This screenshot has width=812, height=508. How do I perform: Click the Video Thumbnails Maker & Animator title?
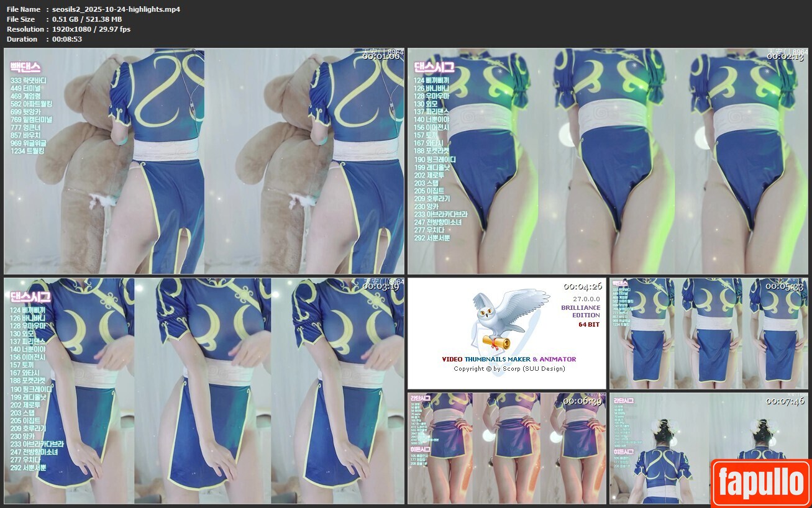coord(509,359)
